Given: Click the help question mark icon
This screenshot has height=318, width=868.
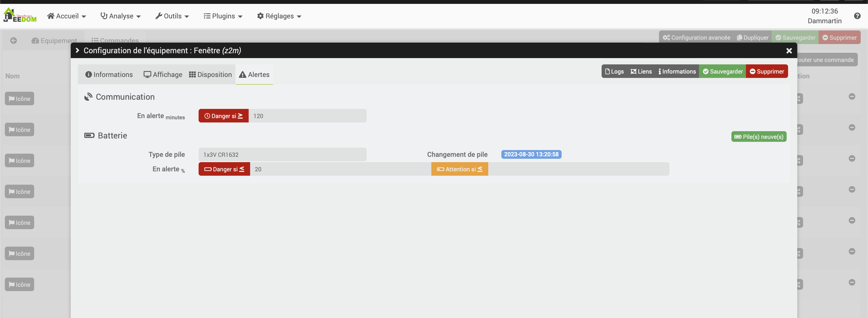Looking at the screenshot, I should pos(857,16).
